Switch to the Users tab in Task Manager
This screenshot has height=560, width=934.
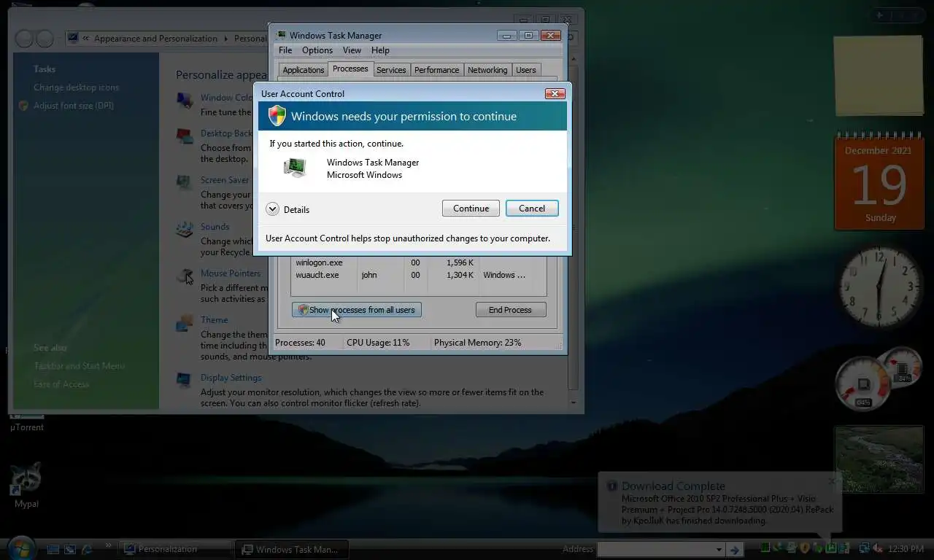point(526,70)
